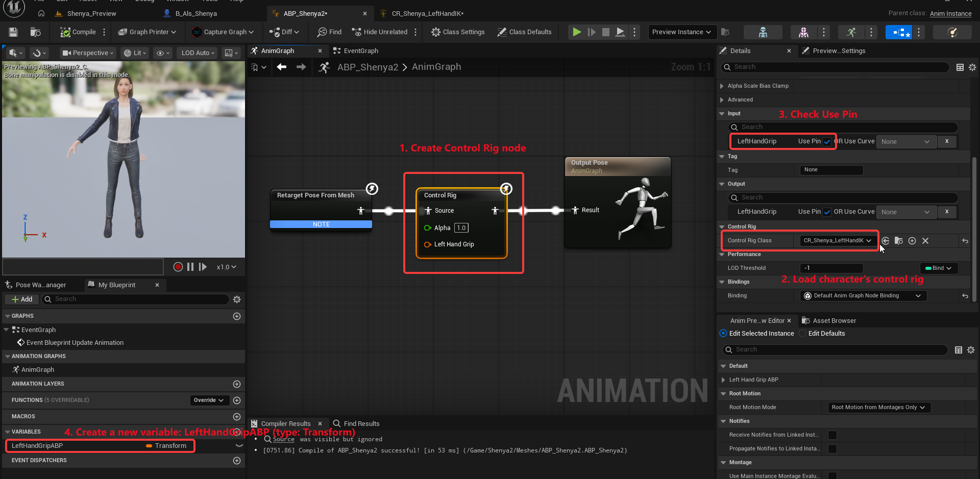Navigate forward in graph history
Screen dimensions: 980x479
(x=301, y=67)
